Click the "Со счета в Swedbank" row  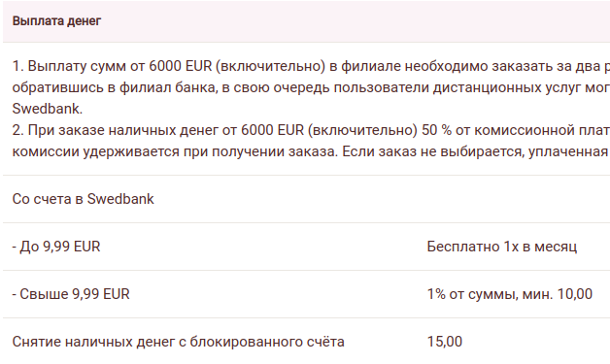click(306, 199)
